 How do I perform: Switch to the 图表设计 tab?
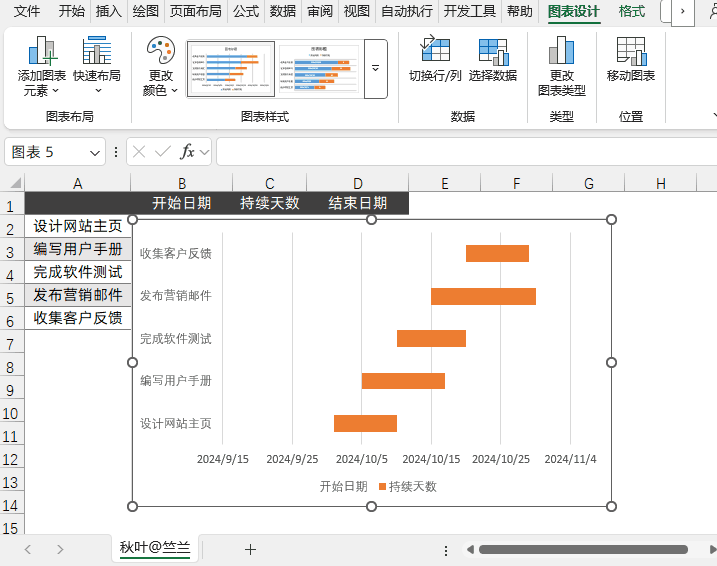pos(573,11)
